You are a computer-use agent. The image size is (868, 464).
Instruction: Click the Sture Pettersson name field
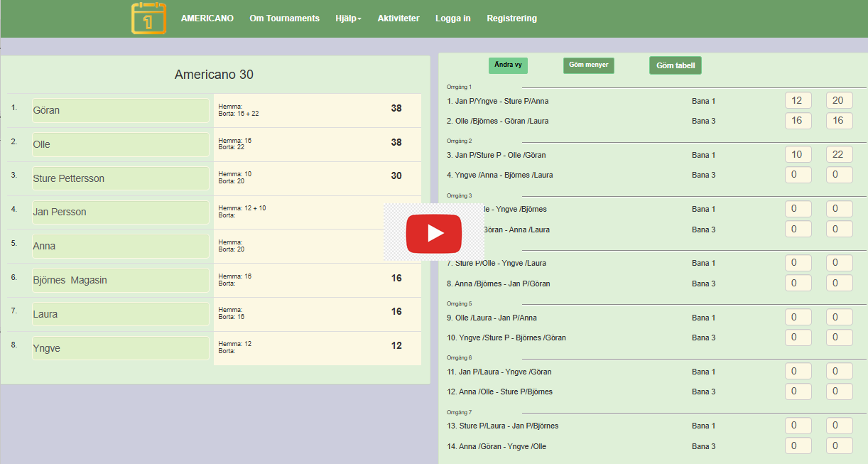[x=120, y=178]
